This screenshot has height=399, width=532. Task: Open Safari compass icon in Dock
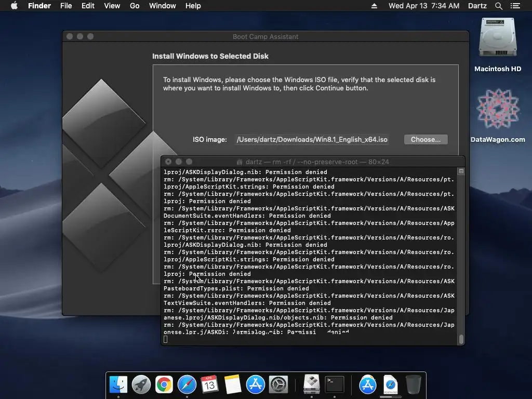[x=187, y=384]
